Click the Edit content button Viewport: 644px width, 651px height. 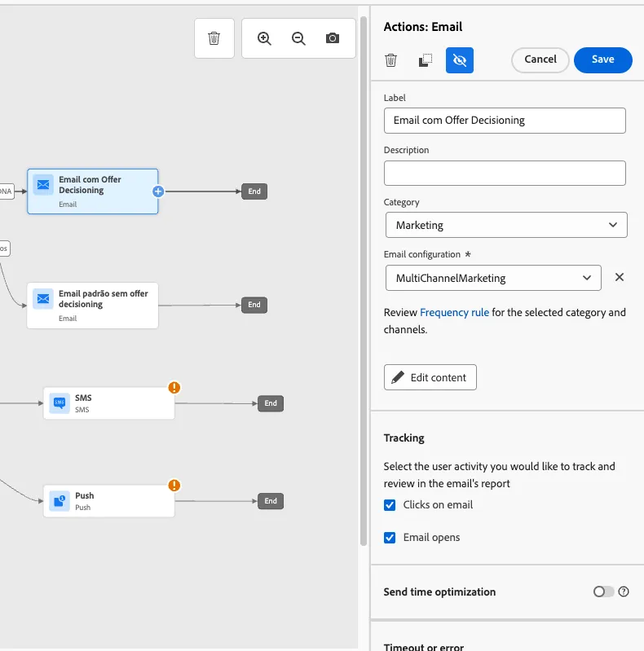[x=430, y=377]
